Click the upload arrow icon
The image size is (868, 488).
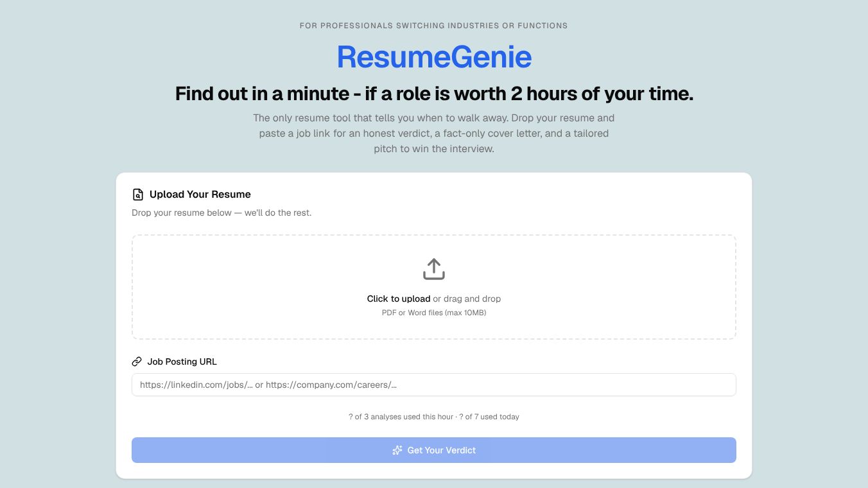434,269
